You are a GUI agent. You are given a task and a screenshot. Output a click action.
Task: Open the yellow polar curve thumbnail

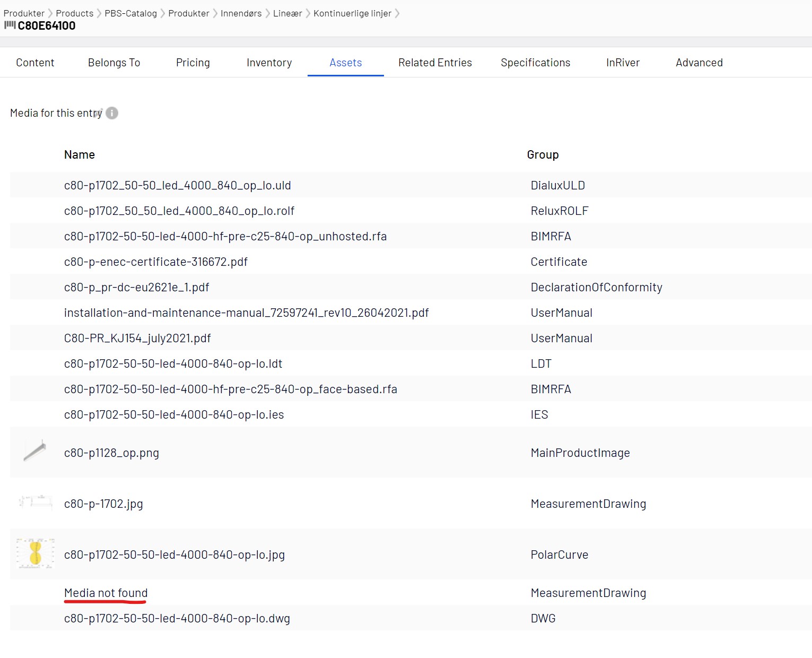coord(35,553)
